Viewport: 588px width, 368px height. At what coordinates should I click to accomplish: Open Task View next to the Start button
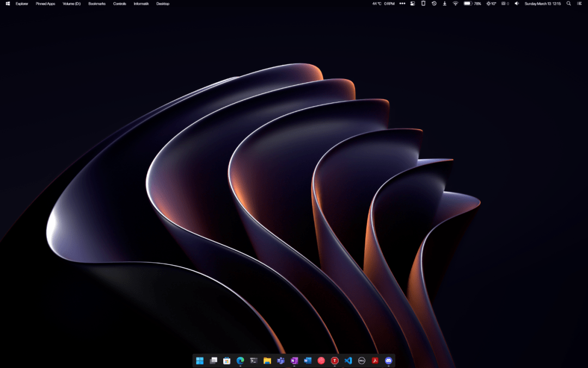tap(213, 360)
